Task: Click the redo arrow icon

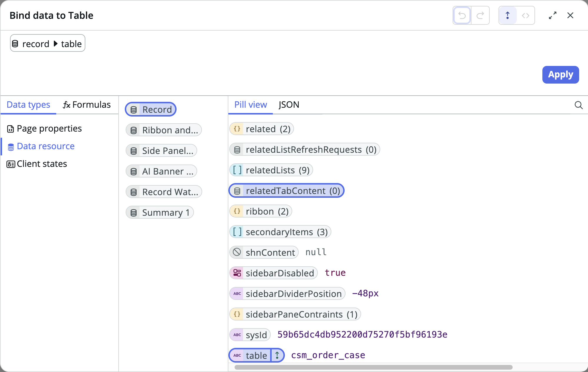Action: pyautogui.click(x=480, y=15)
